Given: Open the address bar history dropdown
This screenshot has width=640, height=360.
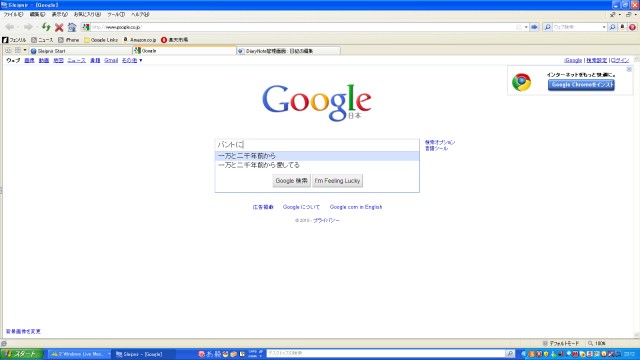Looking at the screenshot, I should [526, 27].
